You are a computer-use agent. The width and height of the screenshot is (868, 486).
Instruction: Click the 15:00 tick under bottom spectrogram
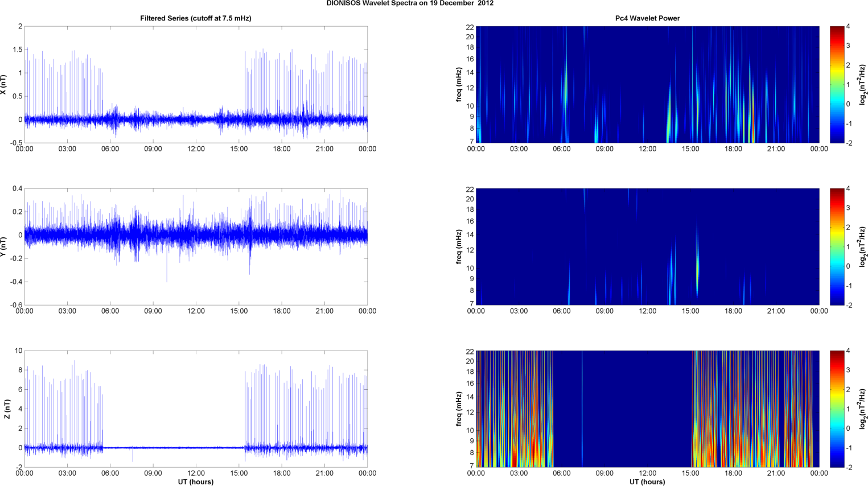[690, 473]
